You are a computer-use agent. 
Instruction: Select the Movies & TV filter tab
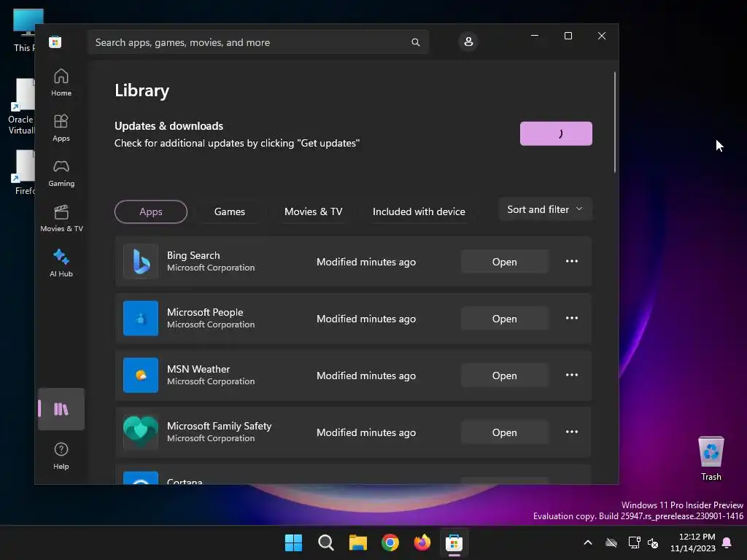click(314, 211)
